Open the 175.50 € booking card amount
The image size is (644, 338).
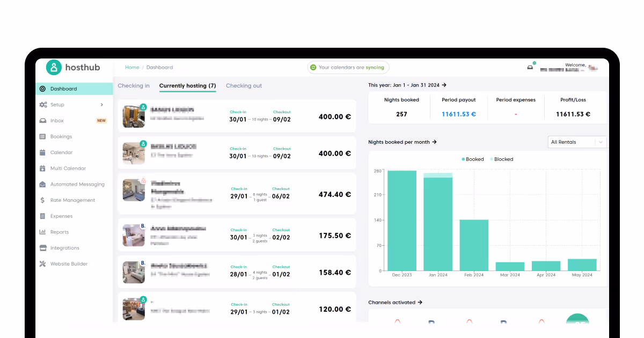[x=335, y=236]
